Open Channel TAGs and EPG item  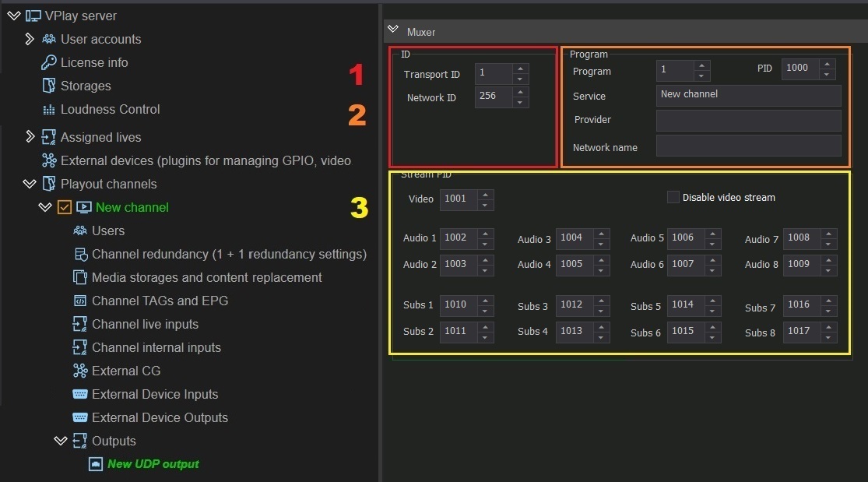pos(160,301)
